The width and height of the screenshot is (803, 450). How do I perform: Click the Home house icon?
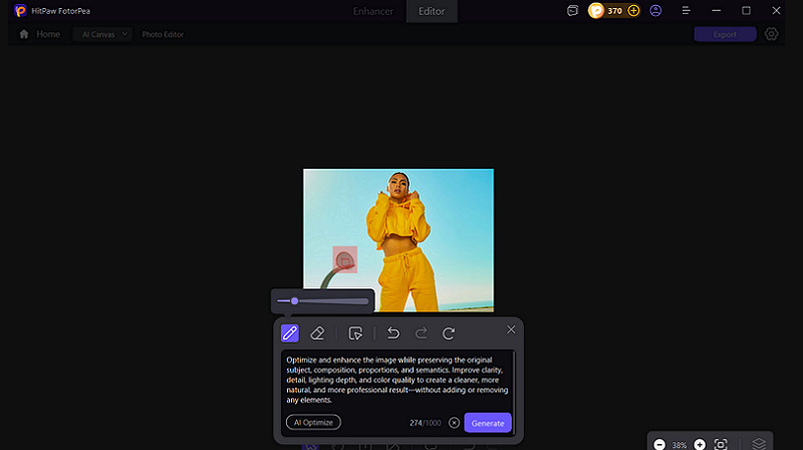pos(24,34)
